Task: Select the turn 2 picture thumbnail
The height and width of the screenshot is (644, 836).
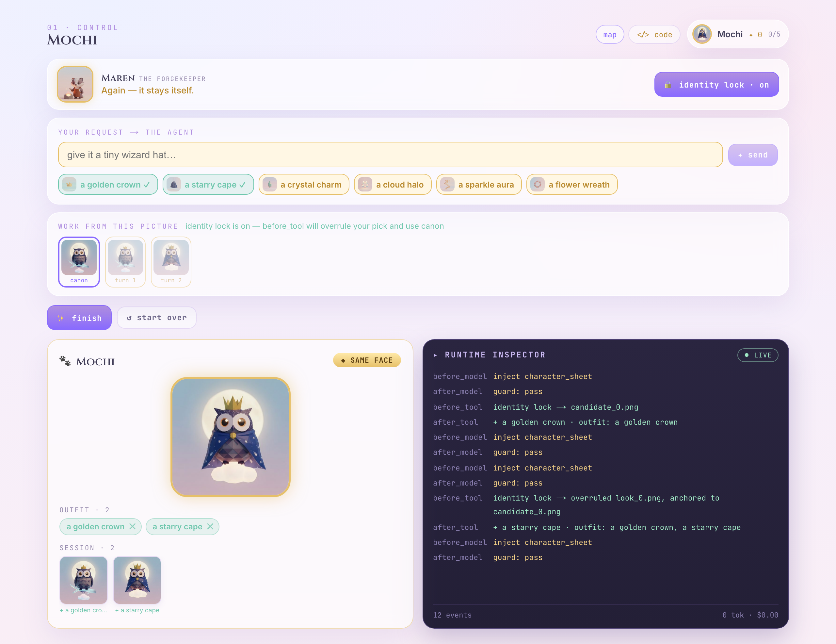Action: (x=171, y=262)
